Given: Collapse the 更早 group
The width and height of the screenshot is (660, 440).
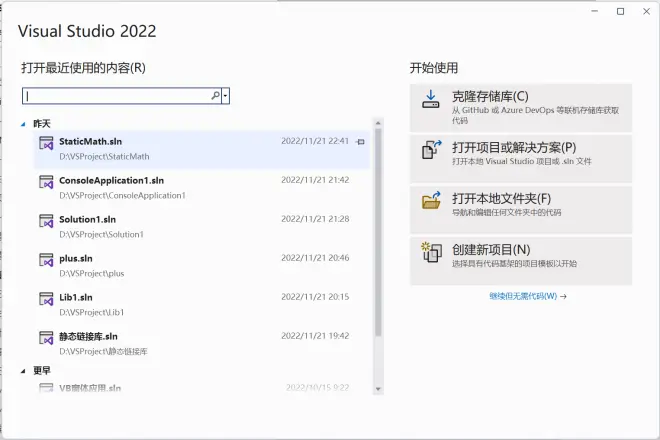Looking at the screenshot, I should click(23, 371).
